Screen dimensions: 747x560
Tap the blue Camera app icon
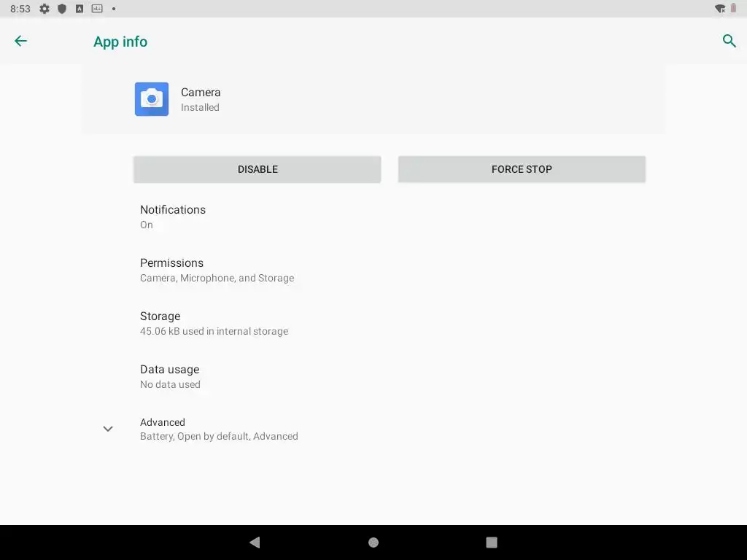pos(152,99)
